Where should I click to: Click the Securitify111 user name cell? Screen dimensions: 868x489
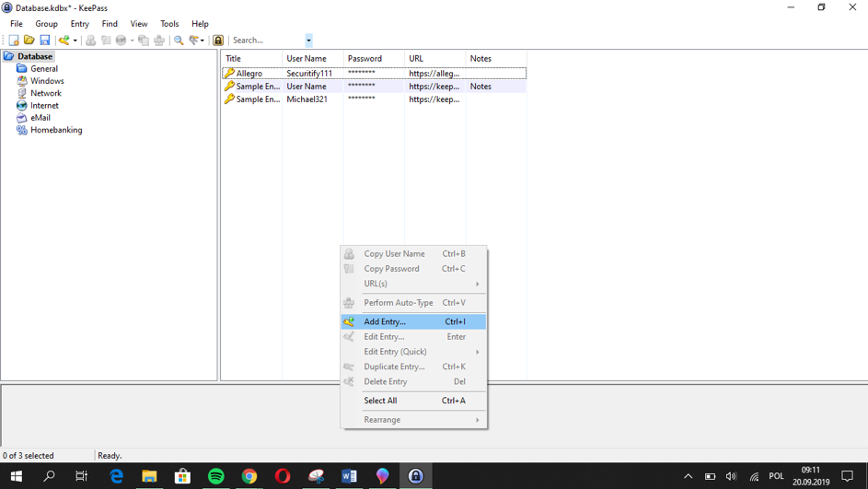(309, 73)
